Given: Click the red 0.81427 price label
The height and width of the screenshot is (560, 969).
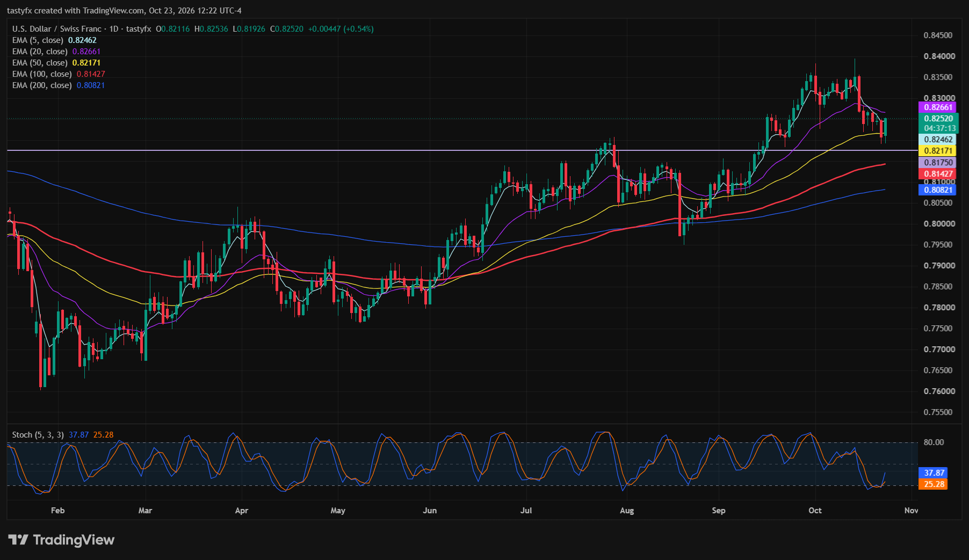Looking at the screenshot, I should [938, 174].
